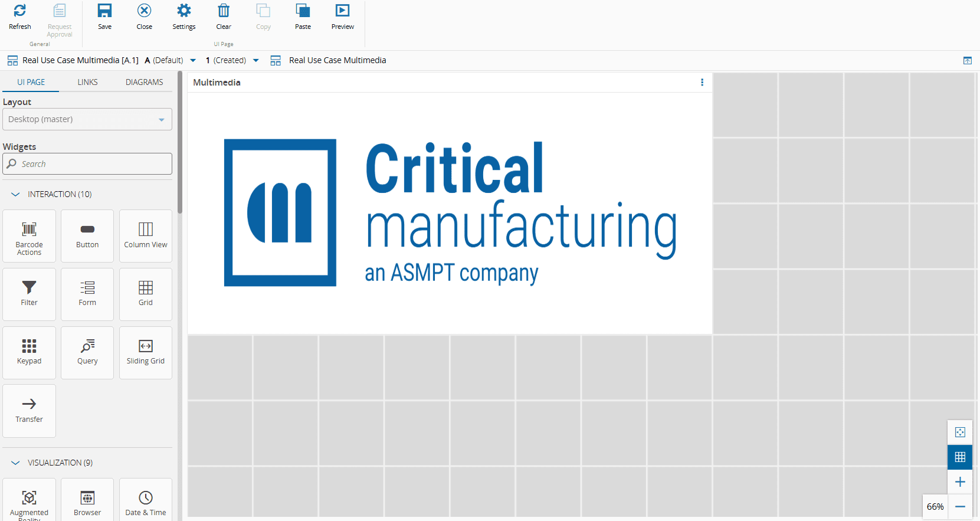Switch to the LINKS tab
Viewport: 980px width, 521px height.
pyautogui.click(x=87, y=82)
